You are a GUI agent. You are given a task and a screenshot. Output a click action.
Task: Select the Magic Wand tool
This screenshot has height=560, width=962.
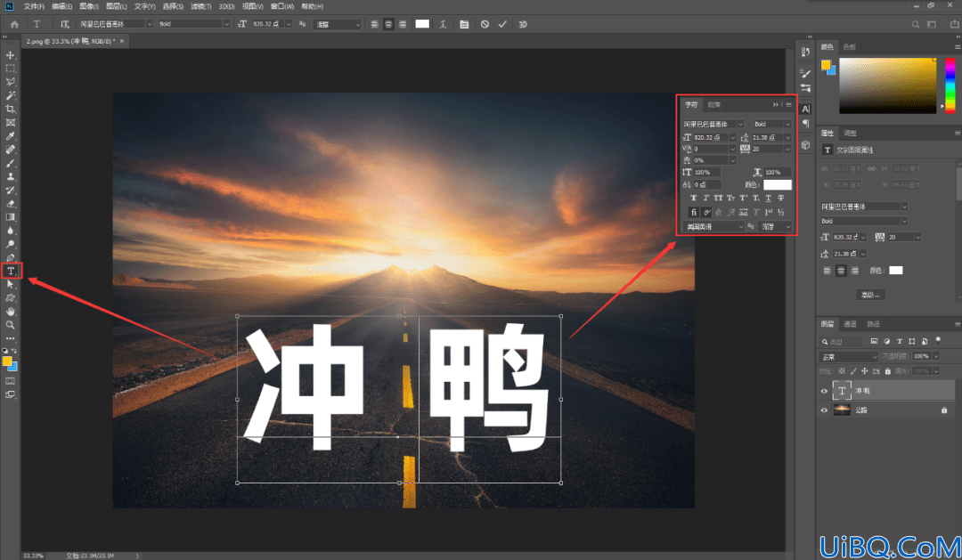pyautogui.click(x=11, y=95)
